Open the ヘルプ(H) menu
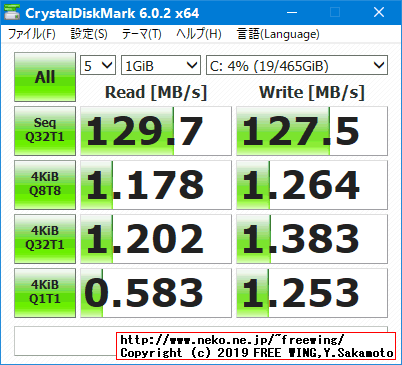The image size is (402, 365). click(x=199, y=34)
